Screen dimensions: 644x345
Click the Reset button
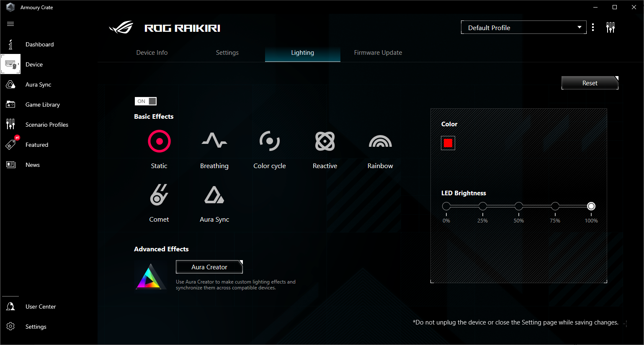point(590,83)
